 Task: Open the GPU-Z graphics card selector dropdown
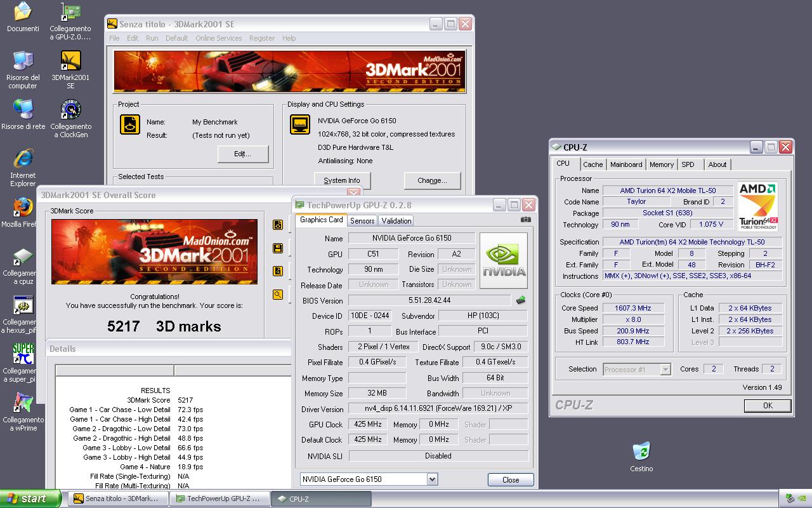pyautogui.click(x=432, y=479)
